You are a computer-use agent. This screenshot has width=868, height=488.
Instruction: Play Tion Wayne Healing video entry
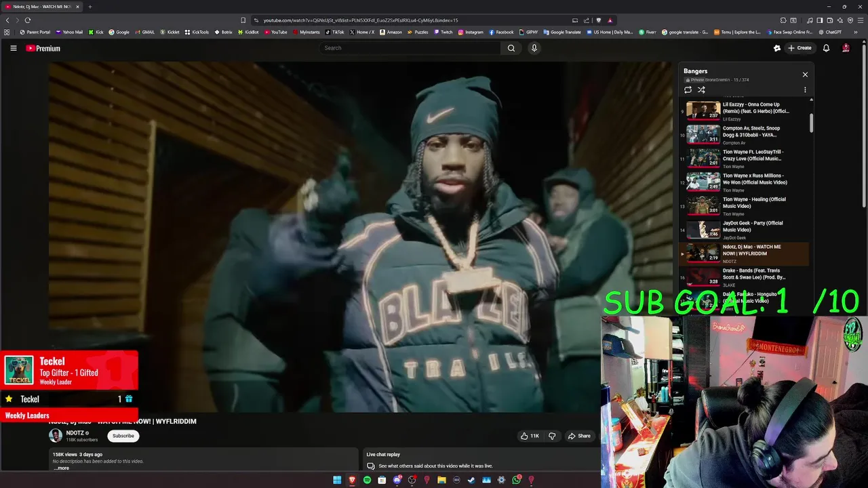coord(745,205)
